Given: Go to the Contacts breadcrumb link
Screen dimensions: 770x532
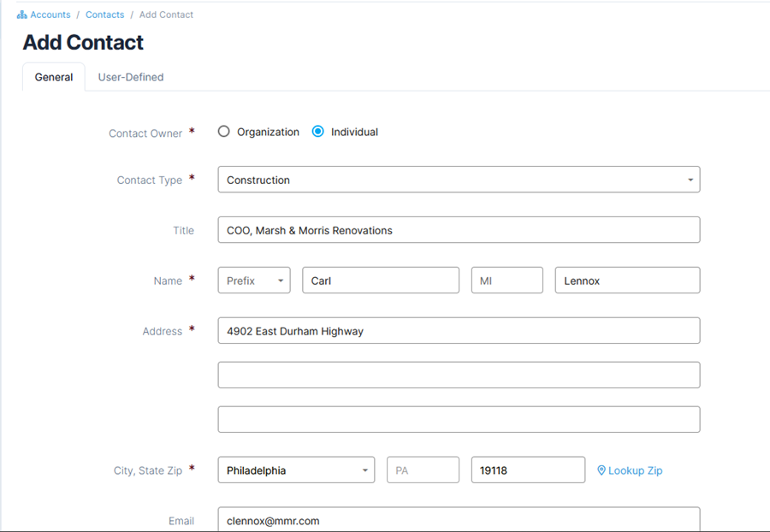Looking at the screenshot, I should 104,15.
